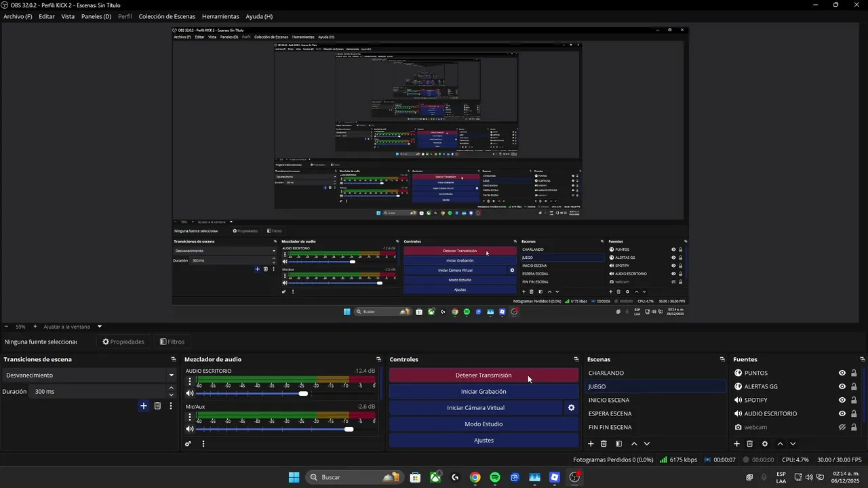This screenshot has width=868, height=488.
Task: Mute AUDIO ESCRITORIO in the mixer
Action: pos(190,393)
